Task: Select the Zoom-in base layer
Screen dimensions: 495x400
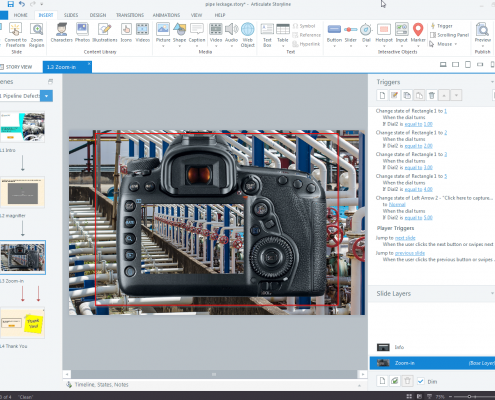Action: pyautogui.click(x=432, y=363)
